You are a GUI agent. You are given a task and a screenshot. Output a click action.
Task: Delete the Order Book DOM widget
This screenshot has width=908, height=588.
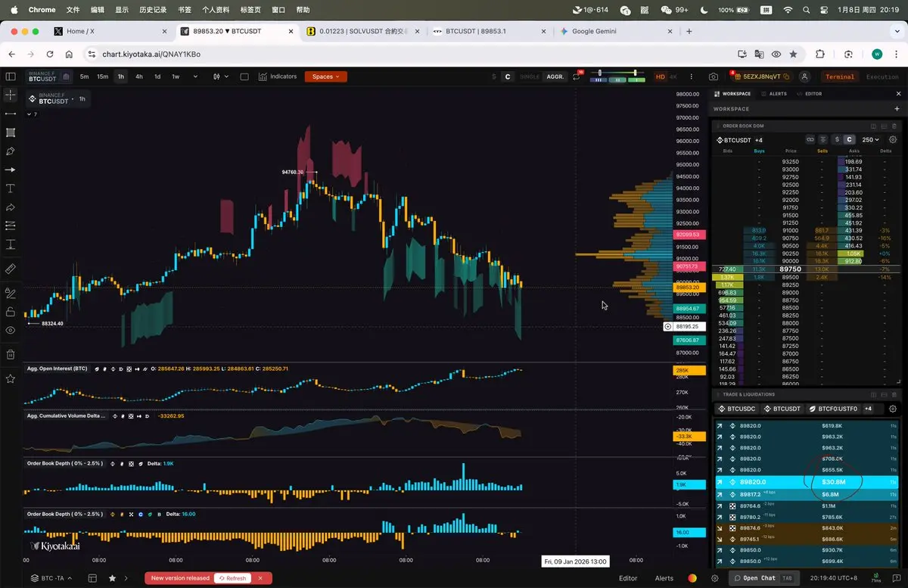coord(894,126)
